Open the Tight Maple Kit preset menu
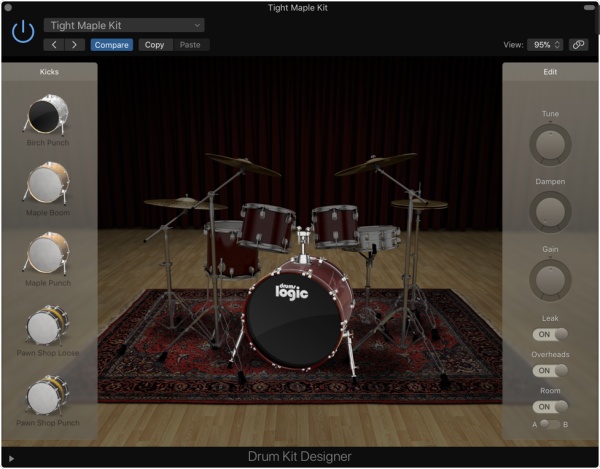Screen dimensions: 600x469 [x=124, y=25]
